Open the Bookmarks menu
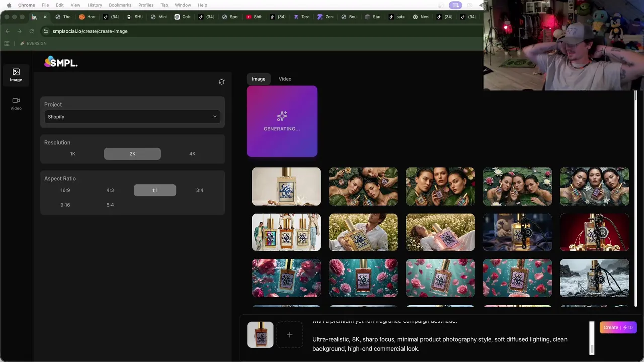 120,5
